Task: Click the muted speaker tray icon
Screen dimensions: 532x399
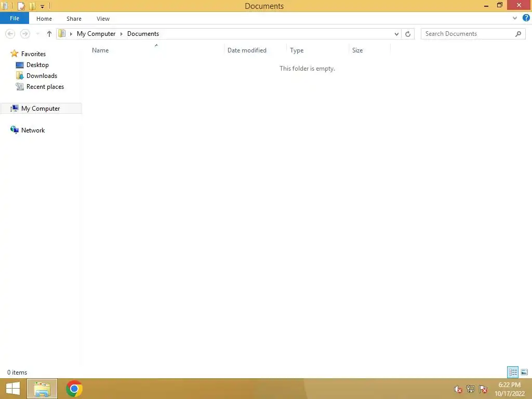Action: tap(458, 389)
